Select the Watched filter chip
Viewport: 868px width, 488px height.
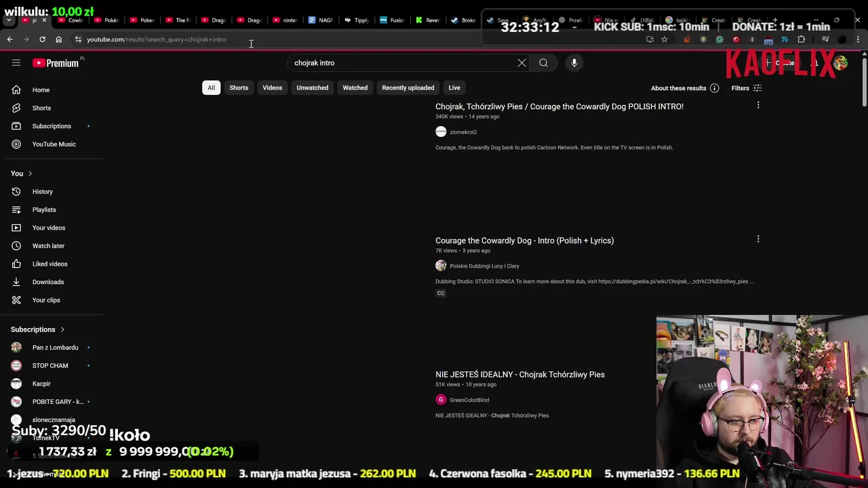coord(355,87)
